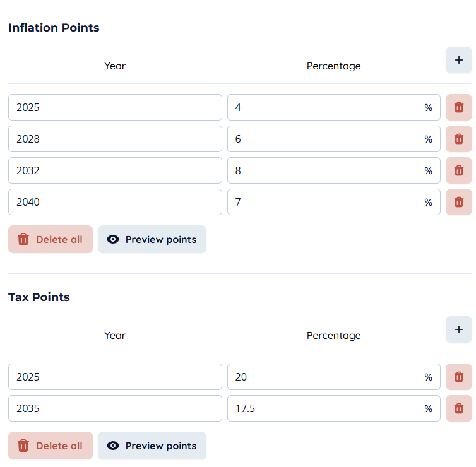The height and width of the screenshot is (467, 476).
Task: Click the 20 percent tax field
Action: tap(325, 377)
